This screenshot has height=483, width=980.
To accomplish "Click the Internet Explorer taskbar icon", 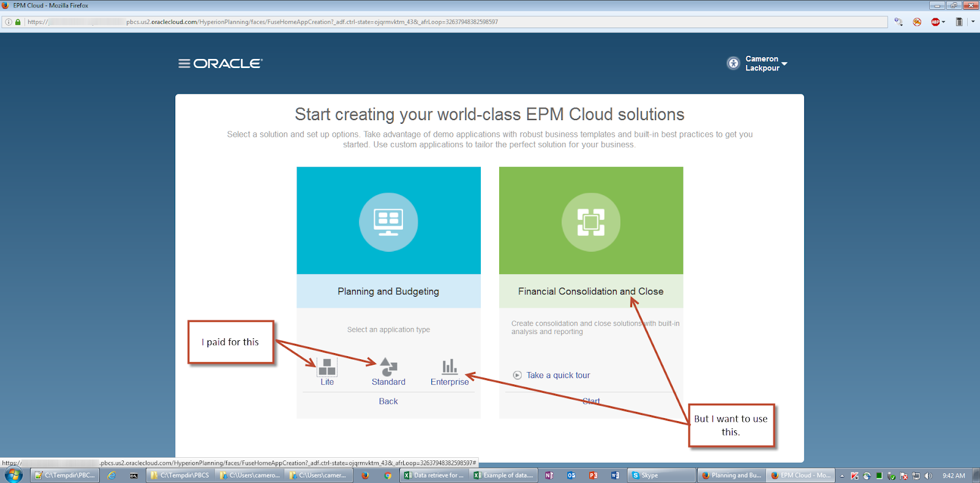I will coord(111,475).
